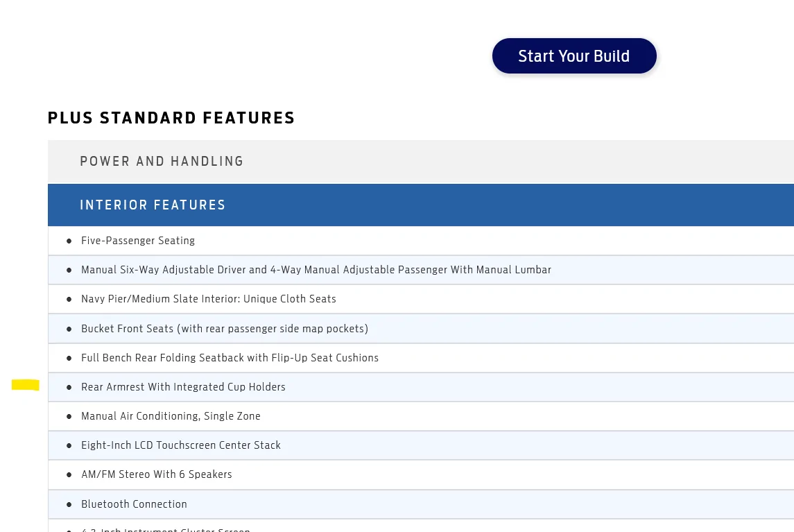This screenshot has height=532, width=794.
Task: Select the Instrument Cluster Screen row
Action: pos(421,526)
